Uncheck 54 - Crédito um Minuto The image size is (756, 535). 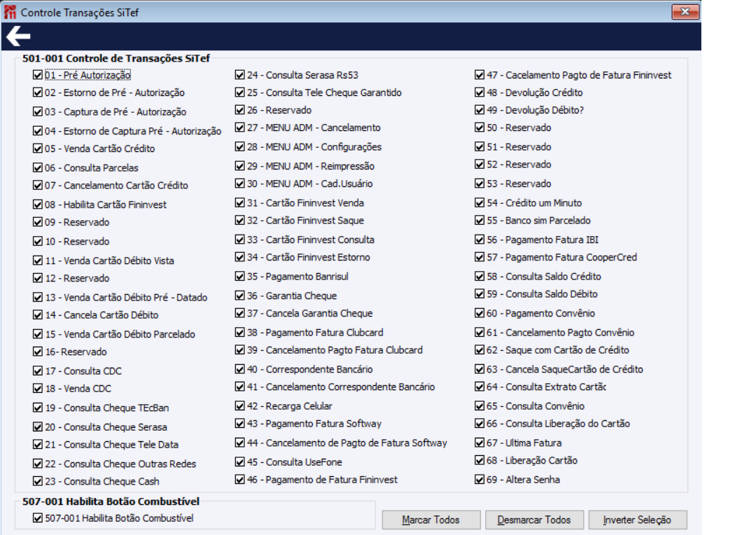[x=479, y=202]
